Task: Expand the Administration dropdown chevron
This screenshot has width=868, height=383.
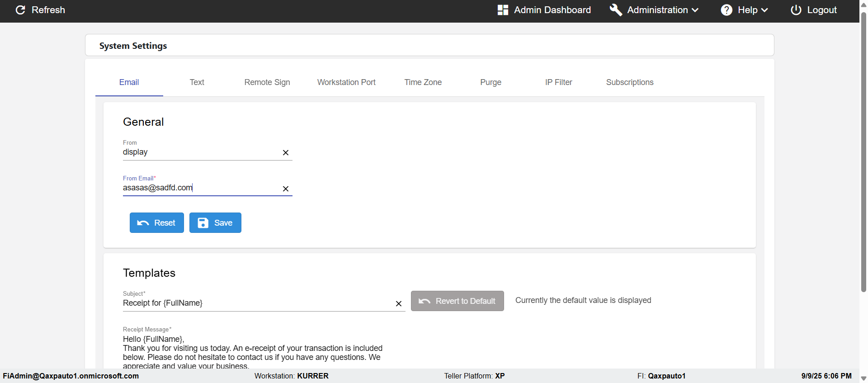Action: (695, 10)
